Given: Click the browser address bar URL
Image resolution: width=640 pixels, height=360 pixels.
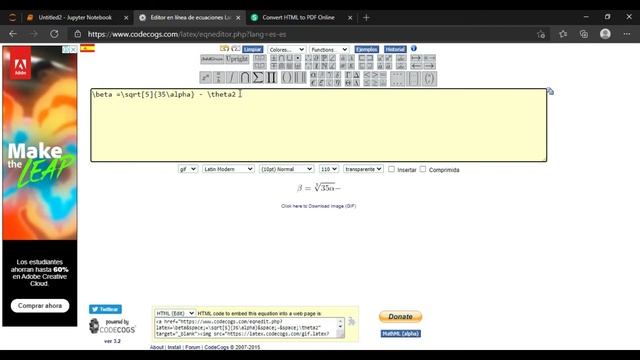Looking at the screenshot, I should (187, 34).
